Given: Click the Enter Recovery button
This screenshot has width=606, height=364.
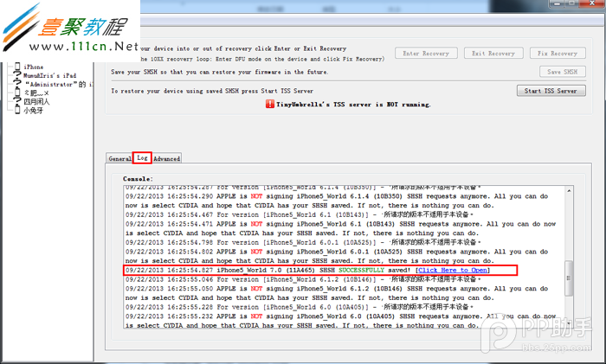Looking at the screenshot, I should (426, 54).
